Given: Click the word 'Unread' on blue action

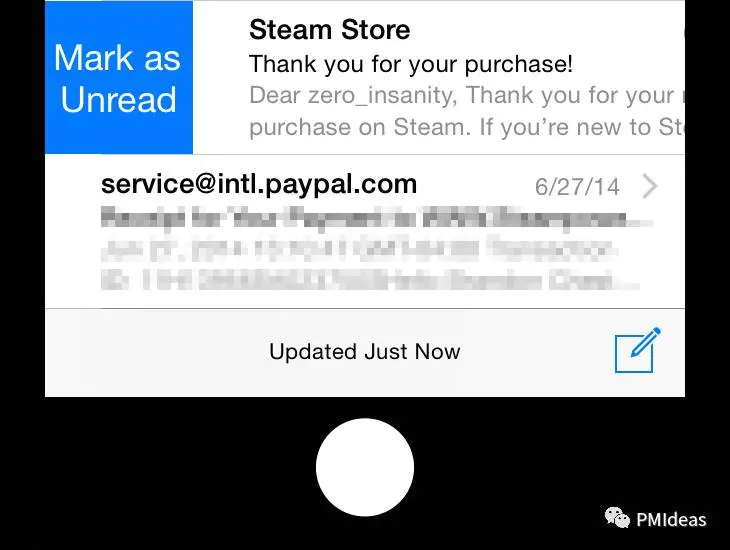Looking at the screenshot, I should [119, 99].
